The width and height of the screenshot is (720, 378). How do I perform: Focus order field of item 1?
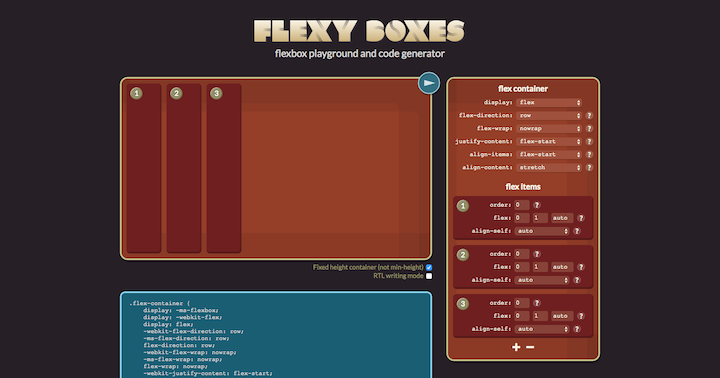coord(522,205)
